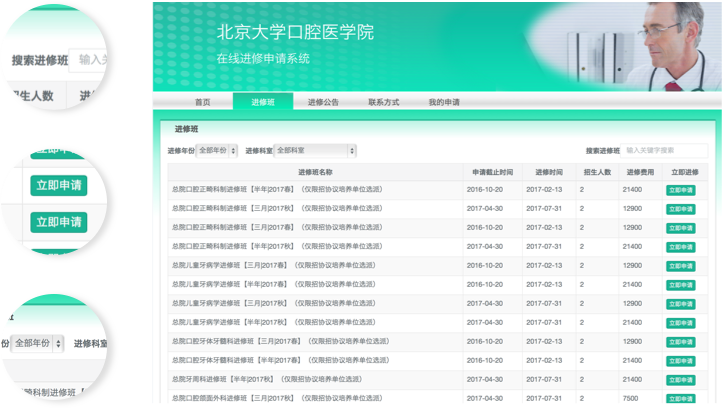Select class name 总院口腔牙体牙髓科进修班【半年|2017春】

pyautogui.click(x=280, y=360)
